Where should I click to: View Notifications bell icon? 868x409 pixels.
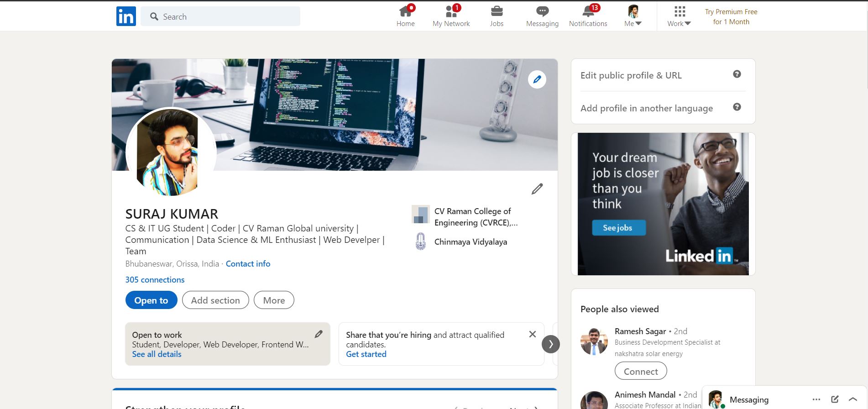588,11
